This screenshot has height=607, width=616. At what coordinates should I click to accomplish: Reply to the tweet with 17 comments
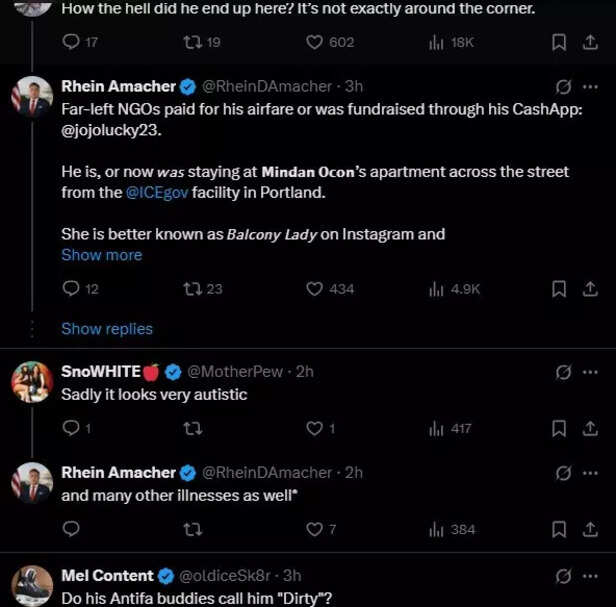[x=70, y=42]
